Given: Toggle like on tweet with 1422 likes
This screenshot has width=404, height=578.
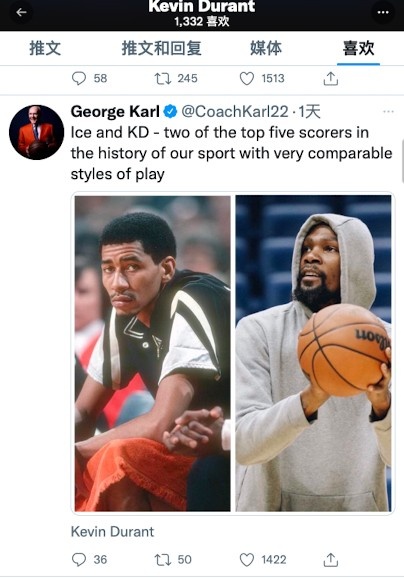Looking at the screenshot, I should click(247, 560).
